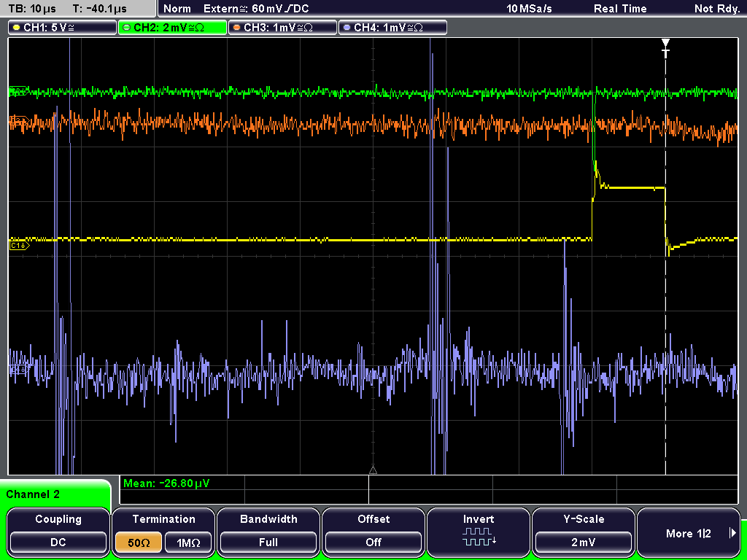Click the orange dot in CH3 tab
The width and height of the screenshot is (747, 560).
(237, 28)
